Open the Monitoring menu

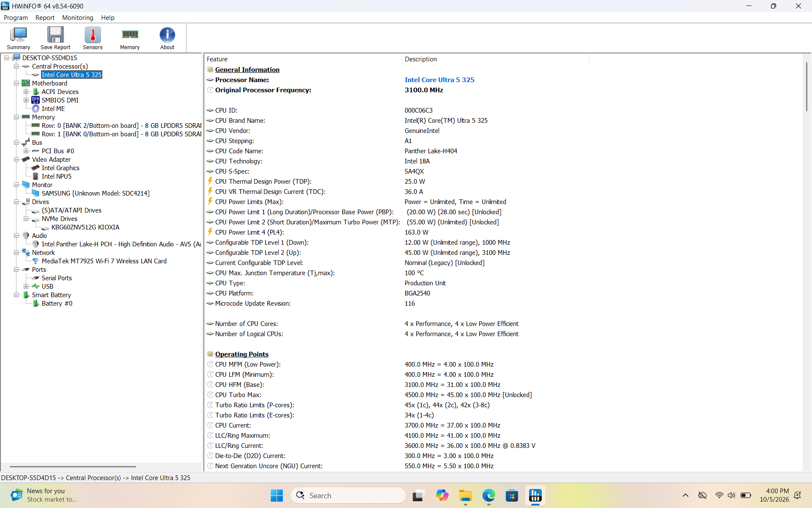pyautogui.click(x=77, y=18)
